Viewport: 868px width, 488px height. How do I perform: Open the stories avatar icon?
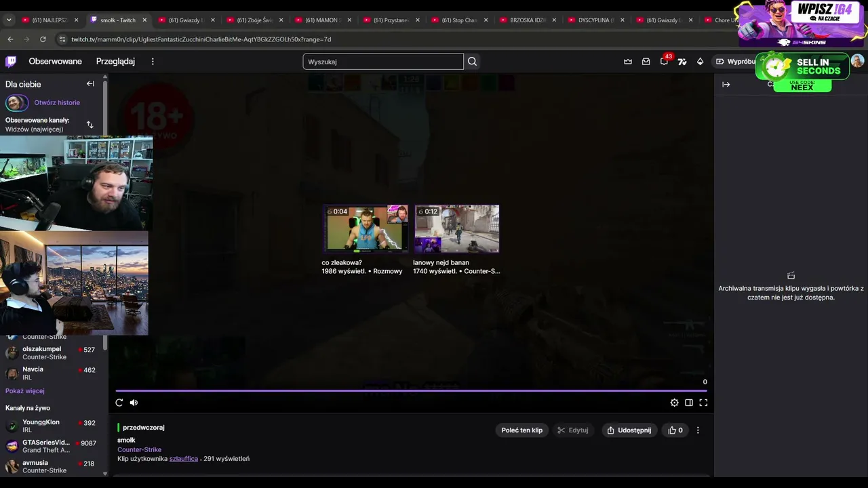point(17,103)
